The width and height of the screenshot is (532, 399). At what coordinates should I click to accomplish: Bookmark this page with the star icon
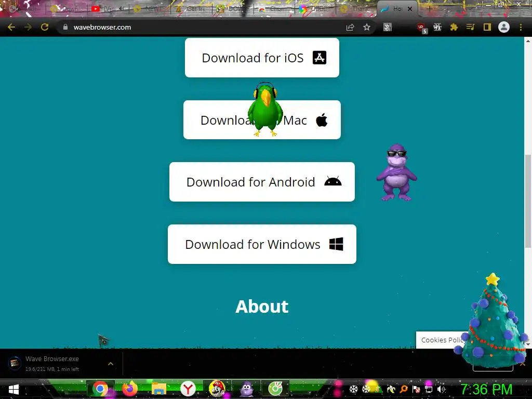tap(367, 27)
